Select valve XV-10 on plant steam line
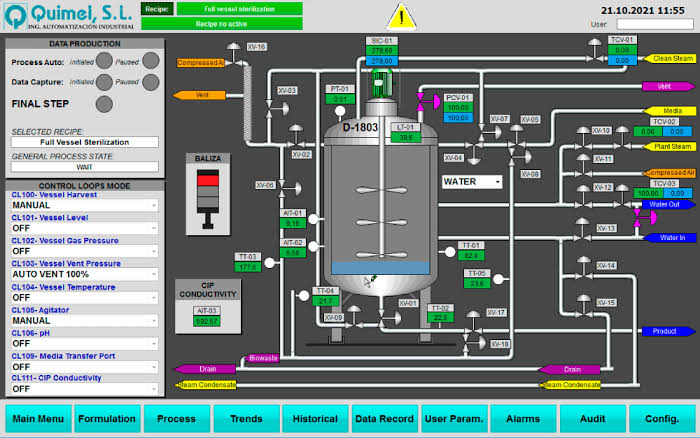Image resolution: width=700 pixels, height=438 pixels. 583,139
